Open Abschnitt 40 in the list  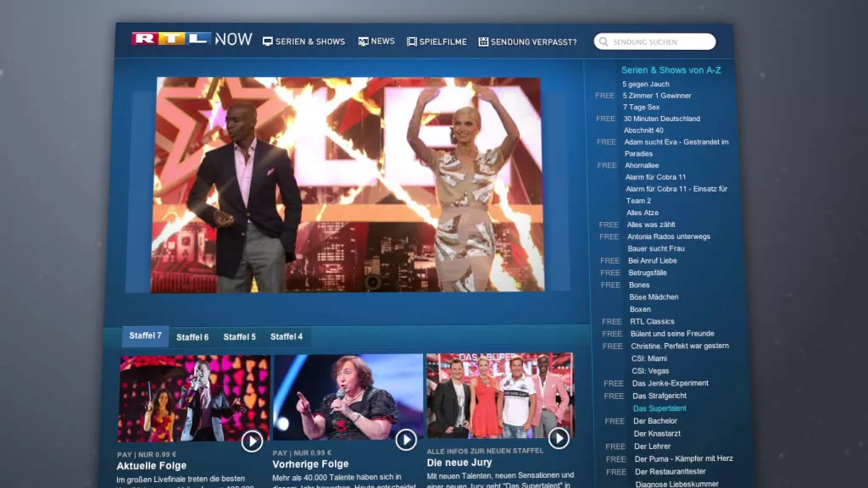point(644,130)
